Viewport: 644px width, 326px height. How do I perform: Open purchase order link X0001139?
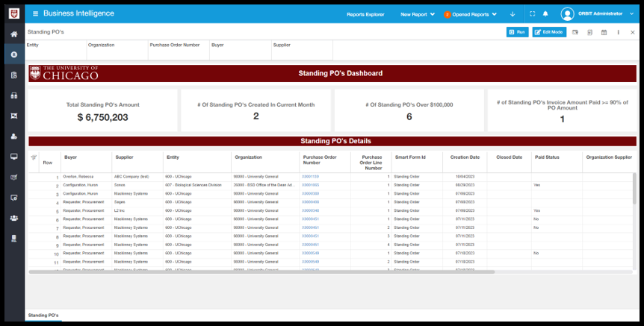point(310,177)
